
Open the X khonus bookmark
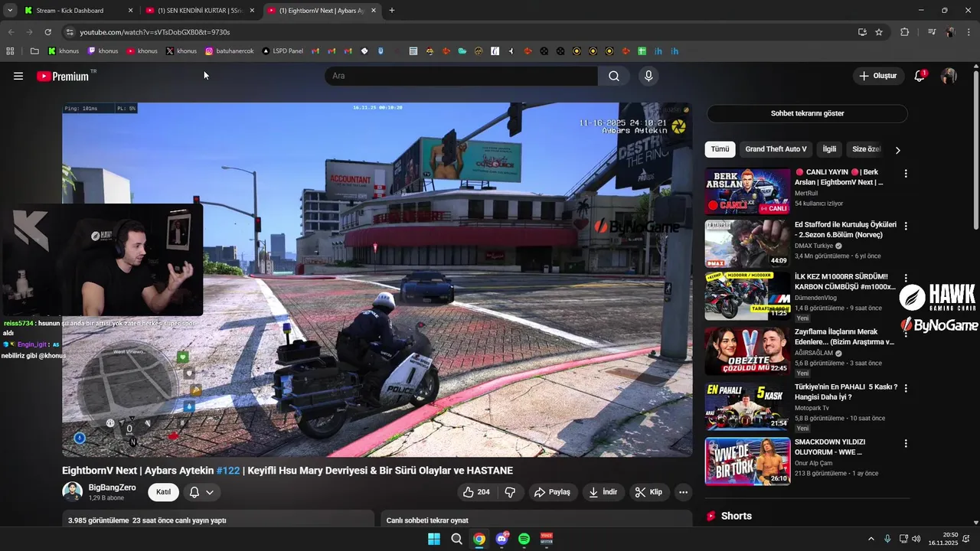point(181,51)
